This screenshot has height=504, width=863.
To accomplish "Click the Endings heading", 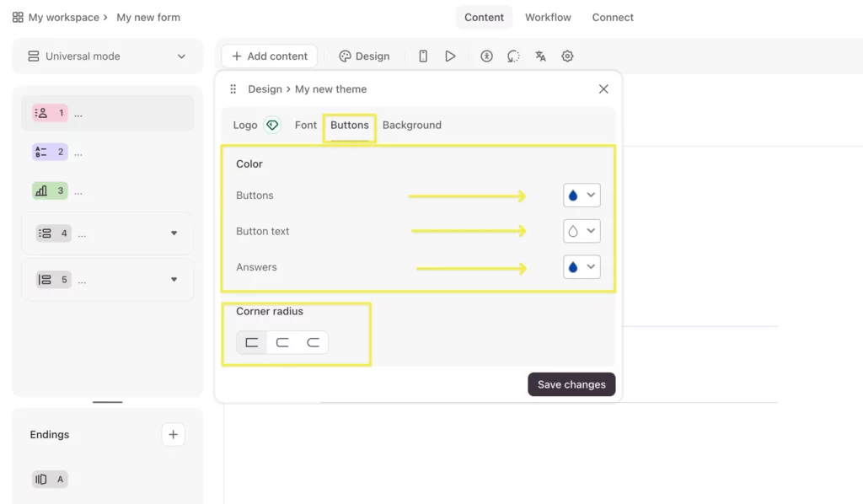I will coord(50,435).
